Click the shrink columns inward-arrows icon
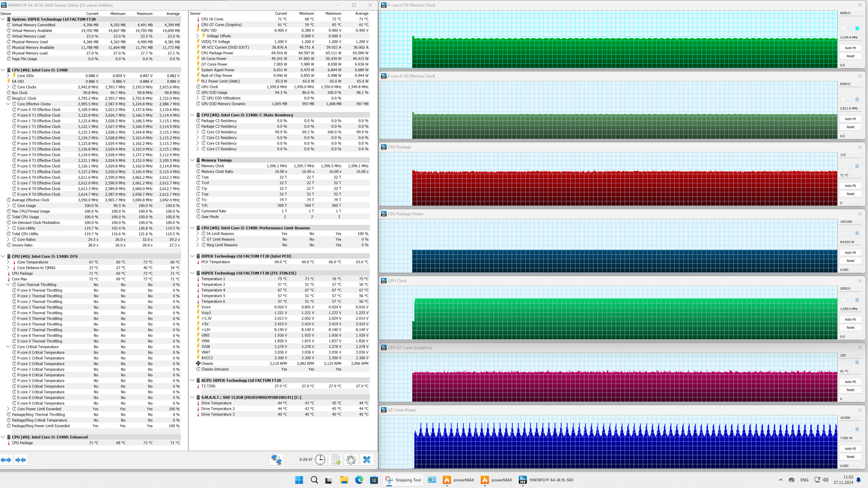This screenshot has height=488, width=868. point(21,460)
